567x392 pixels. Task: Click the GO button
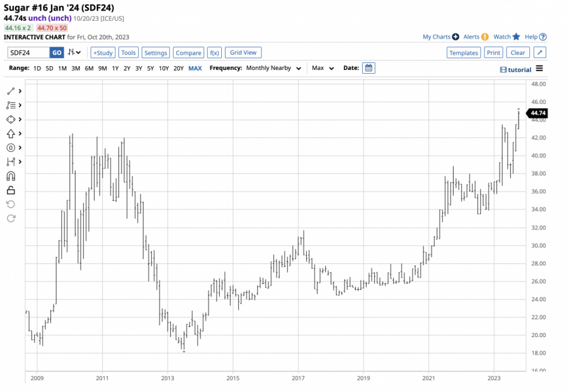click(57, 52)
